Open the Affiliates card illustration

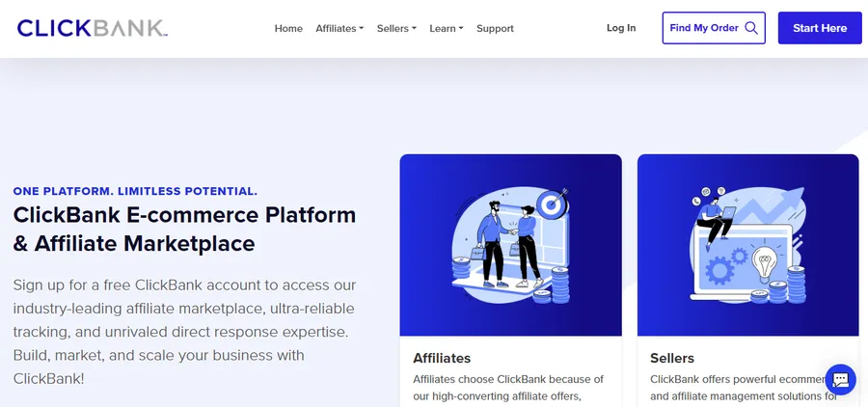[510, 245]
